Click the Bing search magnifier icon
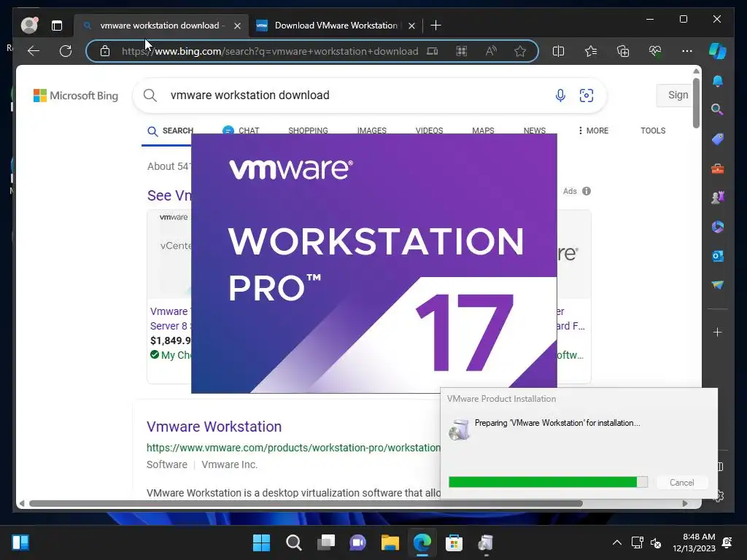Image resolution: width=747 pixels, height=560 pixels. point(150,96)
